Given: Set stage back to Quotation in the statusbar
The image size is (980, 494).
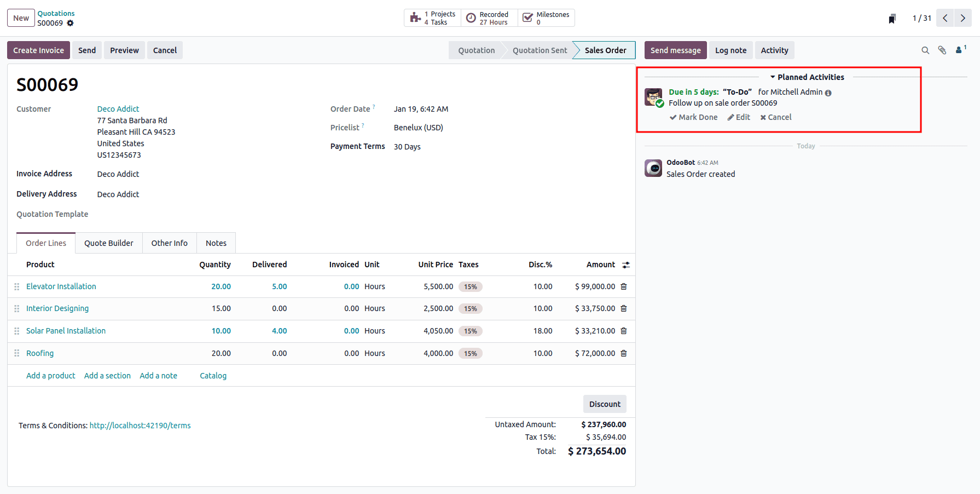Looking at the screenshot, I should coord(475,50).
